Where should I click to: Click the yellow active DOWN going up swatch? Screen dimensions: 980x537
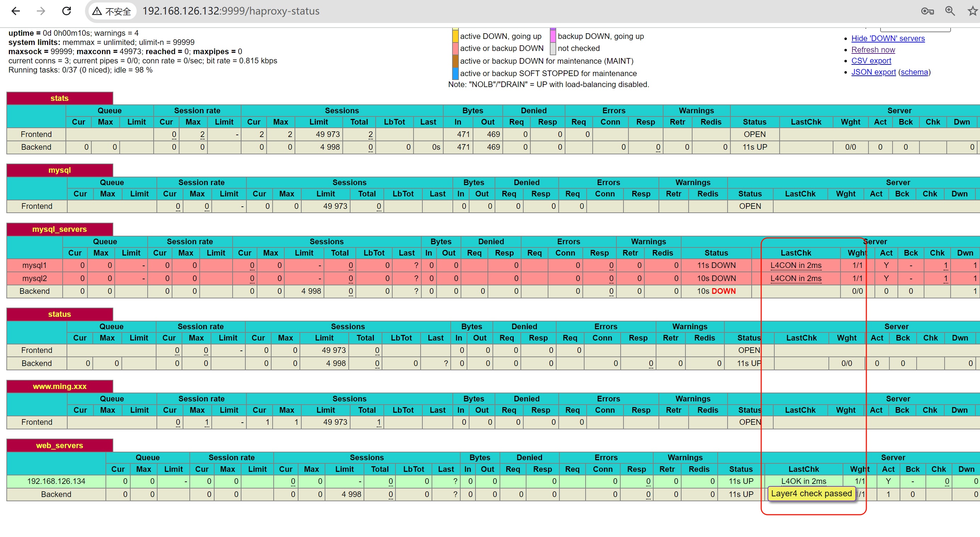click(x=455, y=36)
